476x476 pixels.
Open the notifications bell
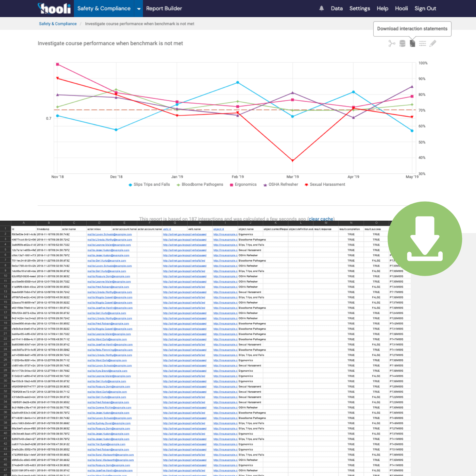pyautogui.click(x=321, y=8)
